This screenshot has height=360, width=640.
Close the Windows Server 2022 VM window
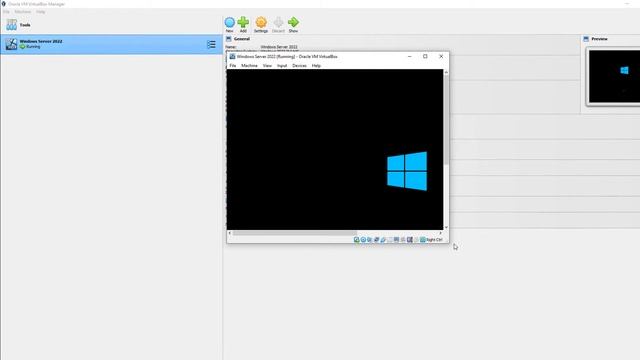[441, 56]
